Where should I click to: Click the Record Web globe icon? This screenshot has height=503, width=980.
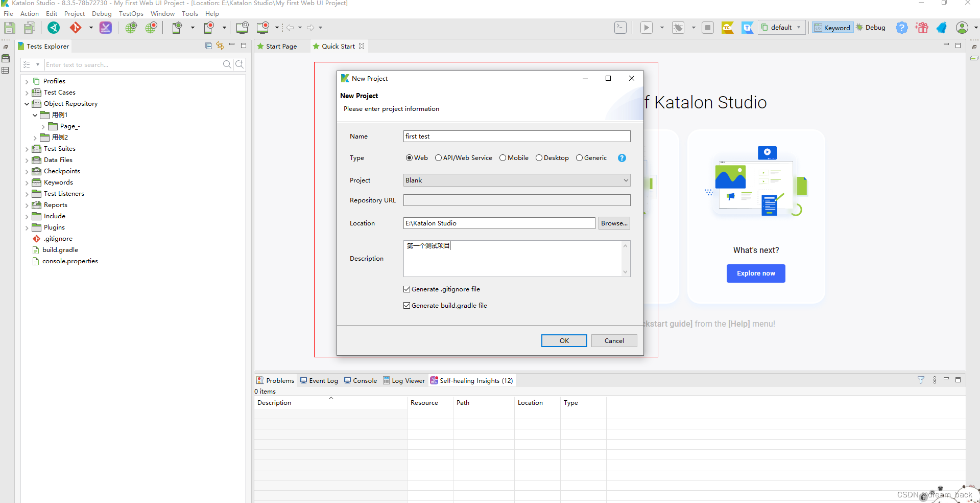point(151,28)
